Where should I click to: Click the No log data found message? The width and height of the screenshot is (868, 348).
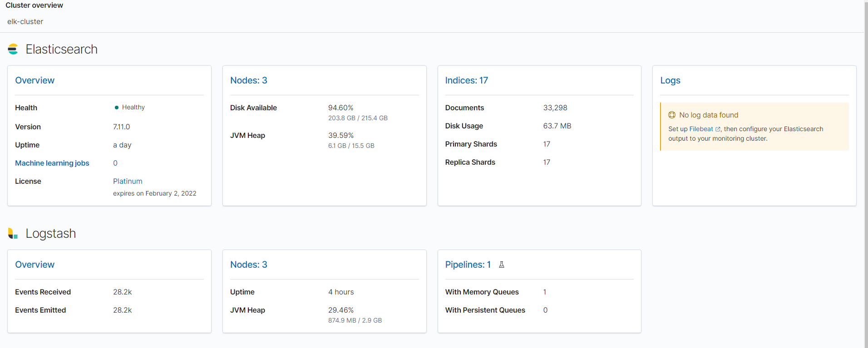[709, 115]
